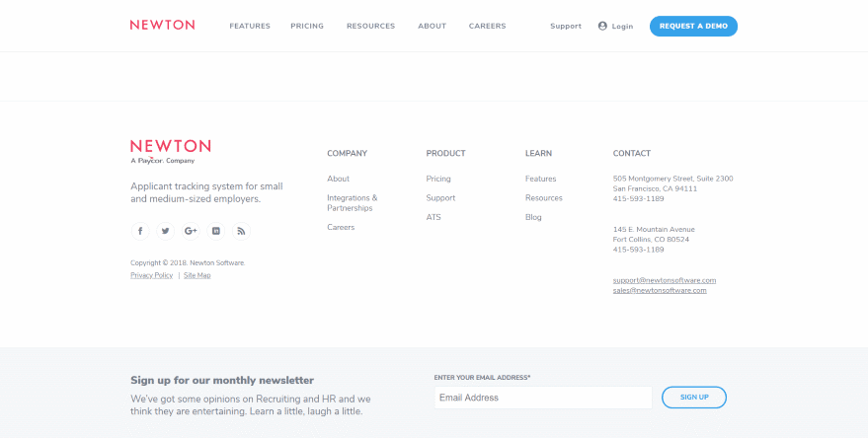
Task: Open the Careers link under Company
Action: (x=341, y=227)
